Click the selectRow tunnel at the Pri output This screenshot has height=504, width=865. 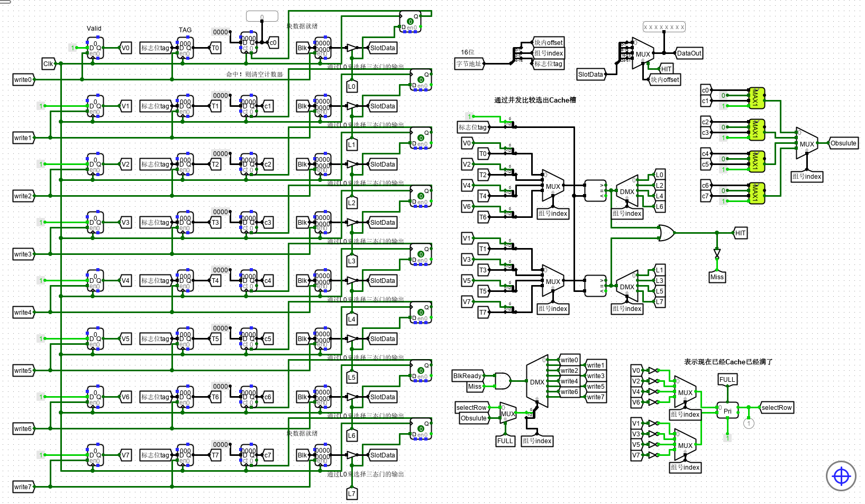click(776, 407)
